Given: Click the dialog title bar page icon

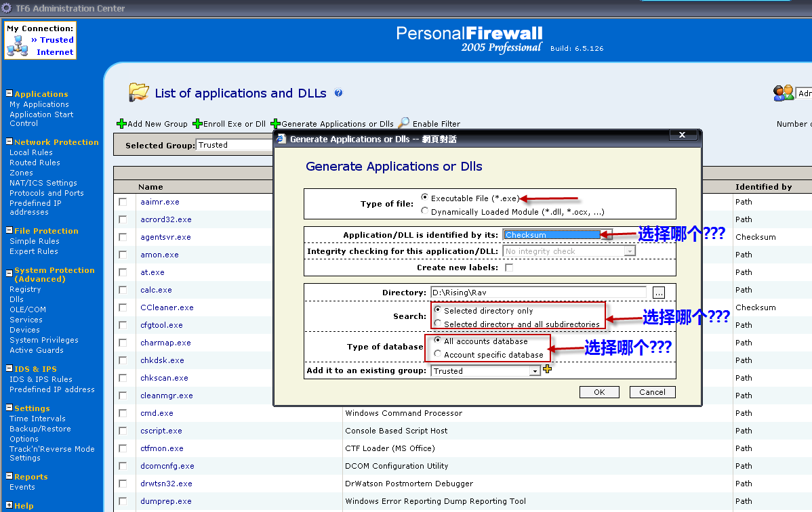Looking at the screenshot, I should (x=281, y=139).
